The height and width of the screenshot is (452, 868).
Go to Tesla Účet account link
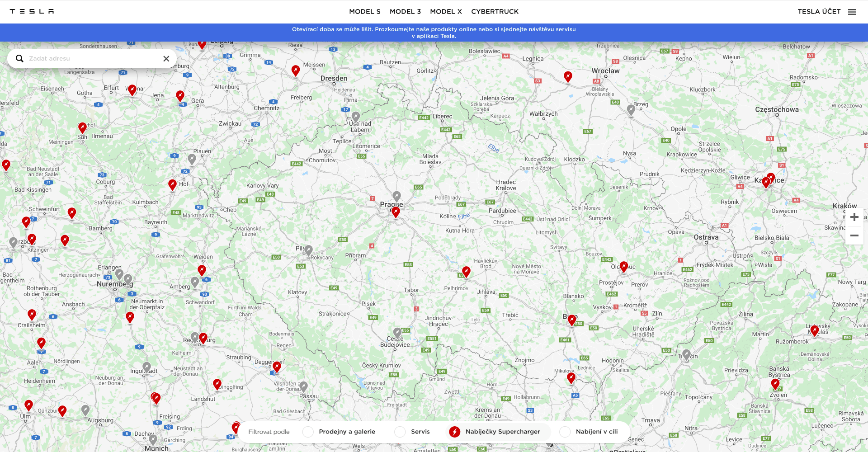pos(819,12)
